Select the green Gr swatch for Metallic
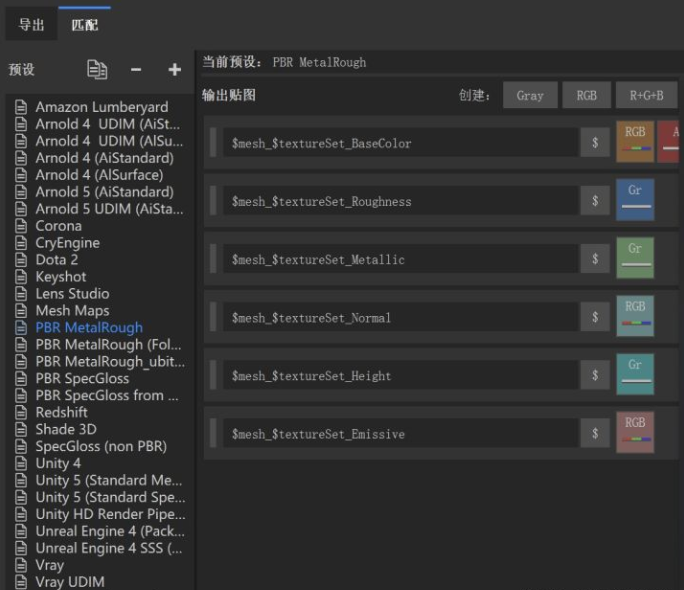The image size is (684, 590). click(635, 258)
